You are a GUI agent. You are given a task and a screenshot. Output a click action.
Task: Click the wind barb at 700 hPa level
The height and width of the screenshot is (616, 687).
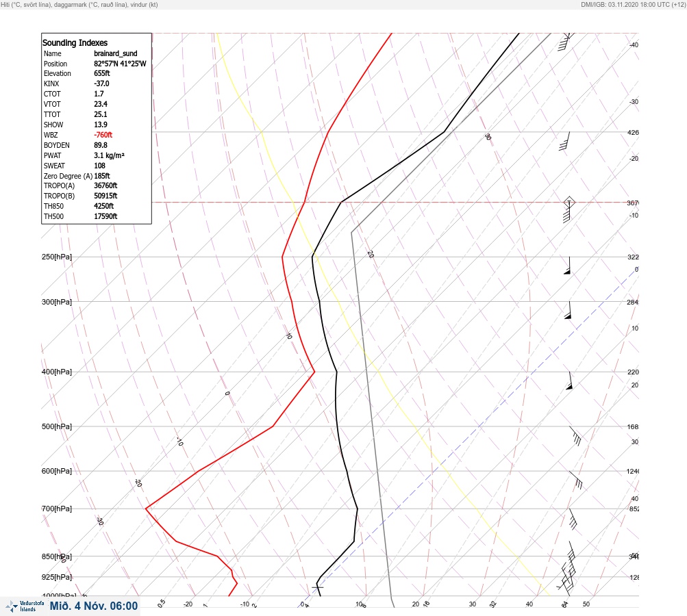(x=573, y=519)
